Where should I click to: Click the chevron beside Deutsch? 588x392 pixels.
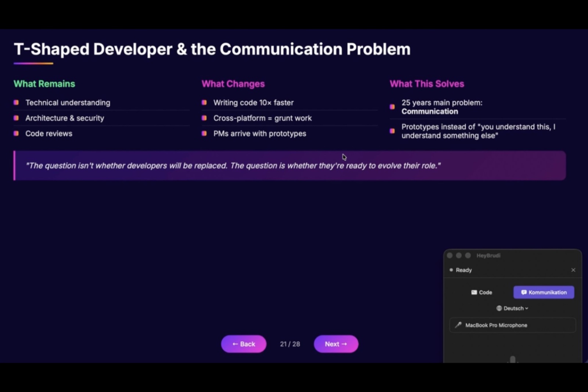pos(527,309)
